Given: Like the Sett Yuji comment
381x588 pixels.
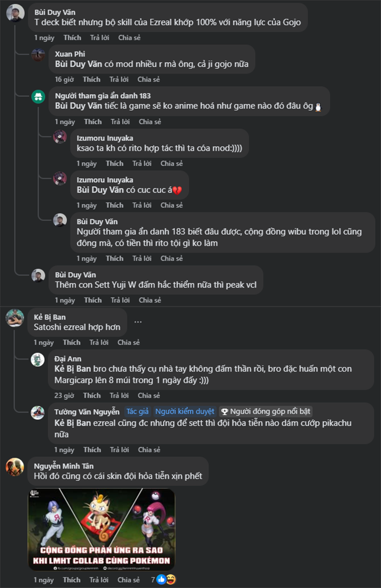Looking at the screenshot, I should pos(93,300).
